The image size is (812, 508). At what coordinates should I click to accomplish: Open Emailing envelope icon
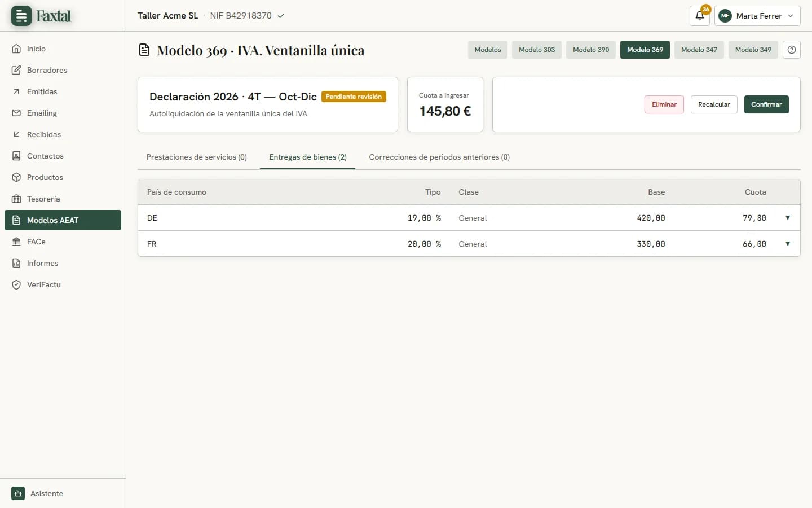[16, 113]
